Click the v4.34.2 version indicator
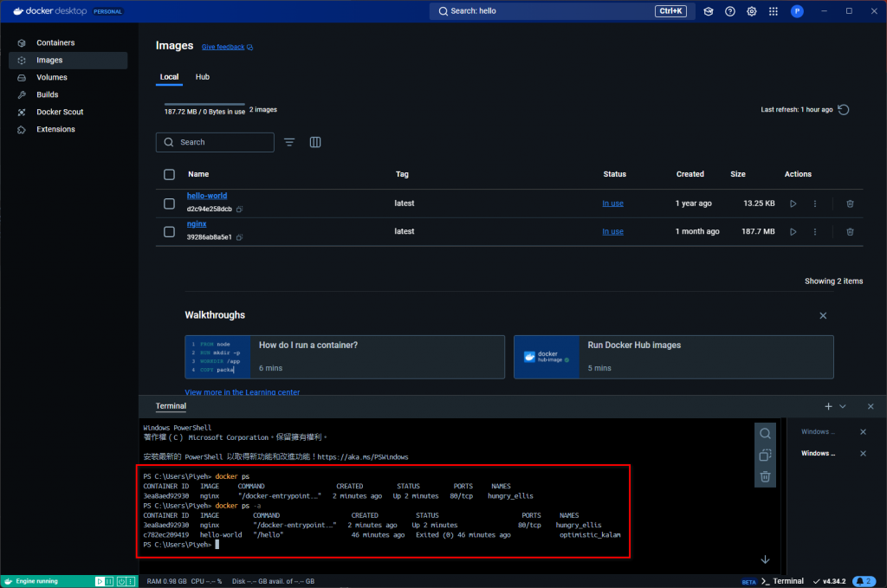 [x=829, y=581]
